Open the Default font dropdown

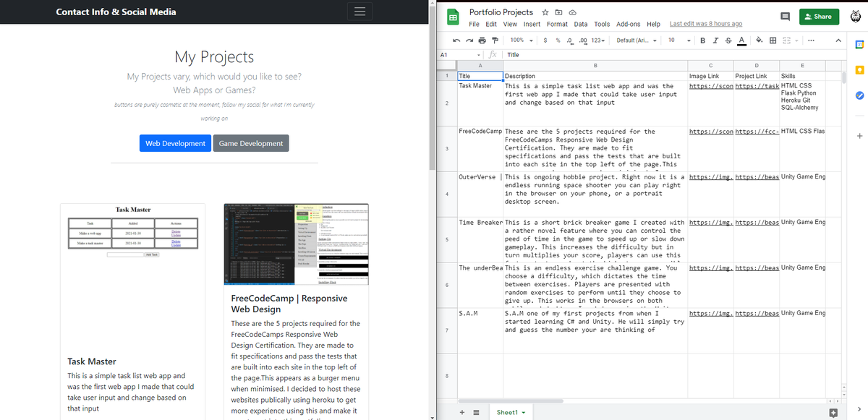click(x=637, y=40)
